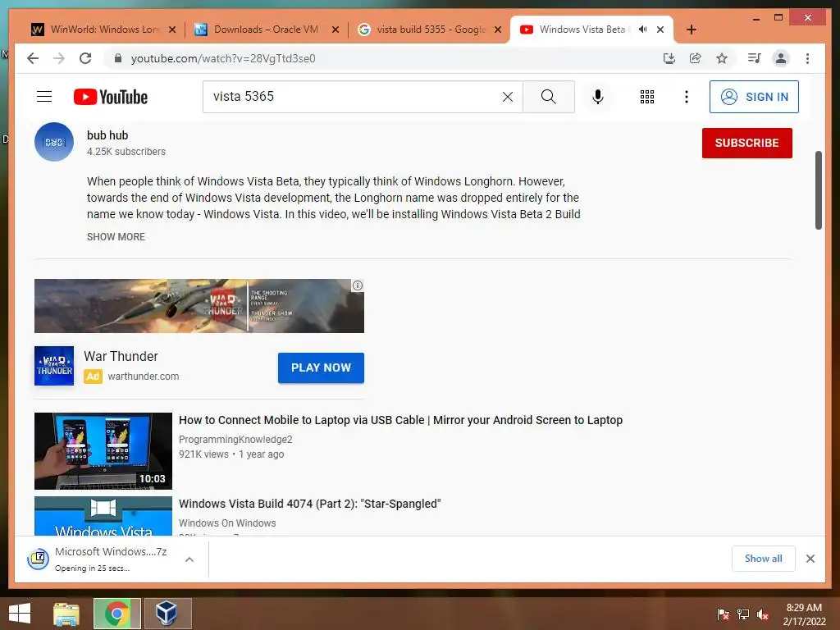Clear the YouTube search text

point(507,97)
